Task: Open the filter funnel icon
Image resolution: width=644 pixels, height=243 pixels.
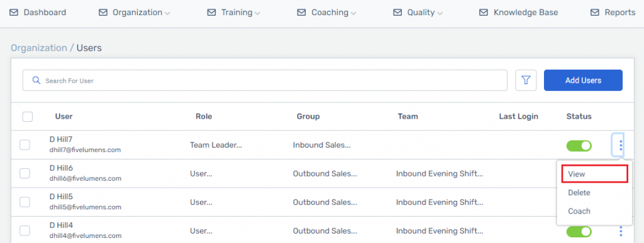Action: click(526, 80)
